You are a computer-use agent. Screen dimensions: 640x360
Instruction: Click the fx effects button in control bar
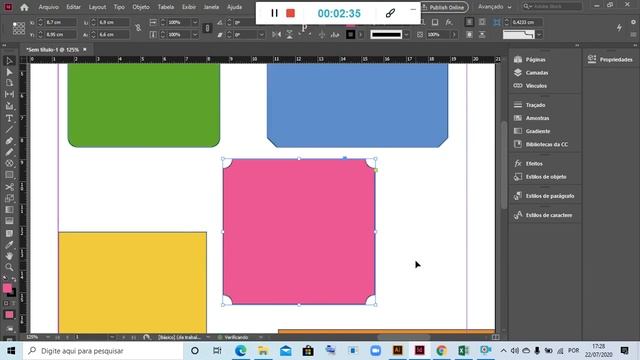click(x=449, y=22)
